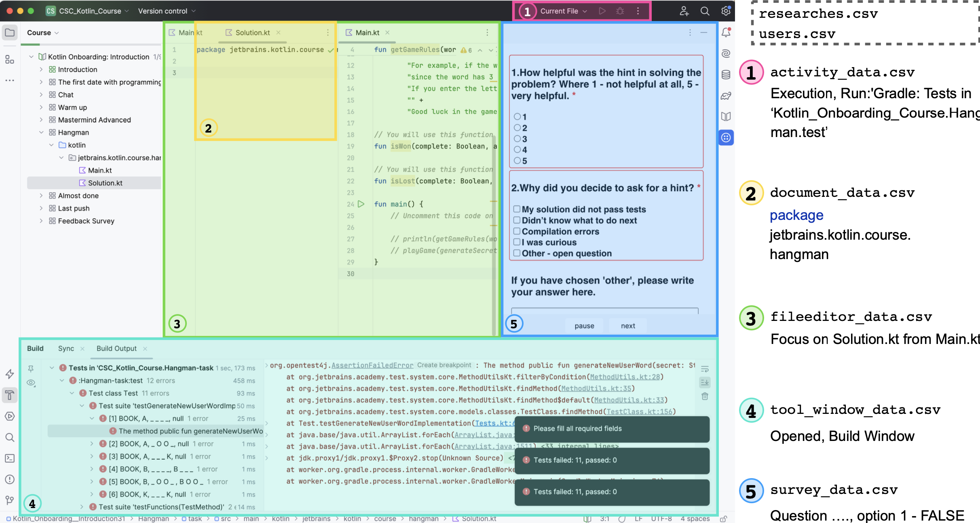This screenshot has height=523, width=980.
Task: Open IDE settings gear icon
Action: tap(726, 11)
